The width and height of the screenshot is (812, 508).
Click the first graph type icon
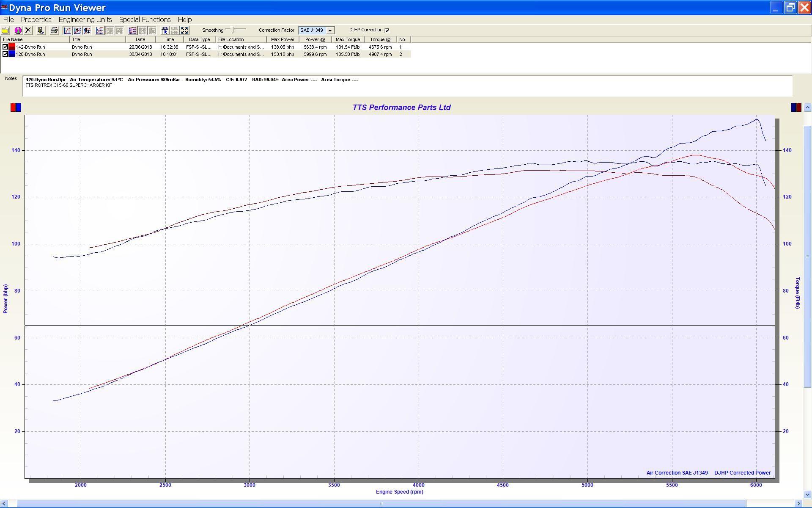(67, 30)
